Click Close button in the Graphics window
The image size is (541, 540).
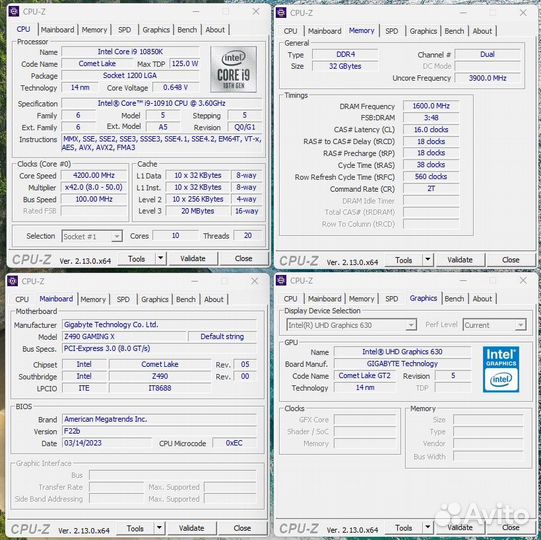511,528
